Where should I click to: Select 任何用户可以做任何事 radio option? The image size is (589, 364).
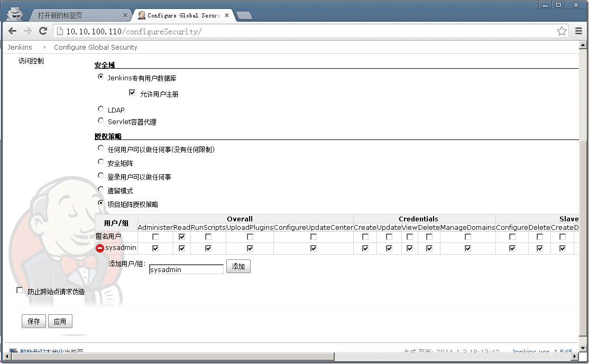(x=100, y=148)
